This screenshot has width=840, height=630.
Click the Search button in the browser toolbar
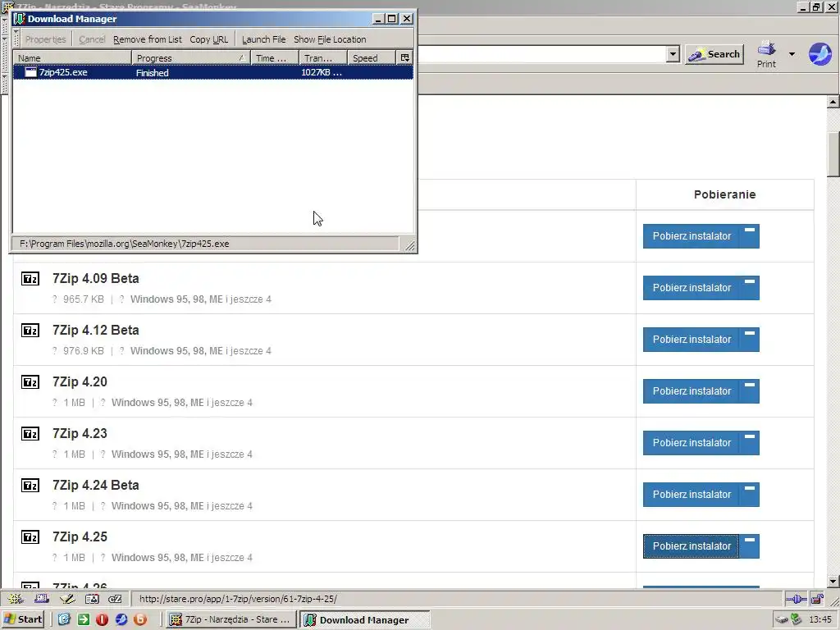(x=714, y=54)
